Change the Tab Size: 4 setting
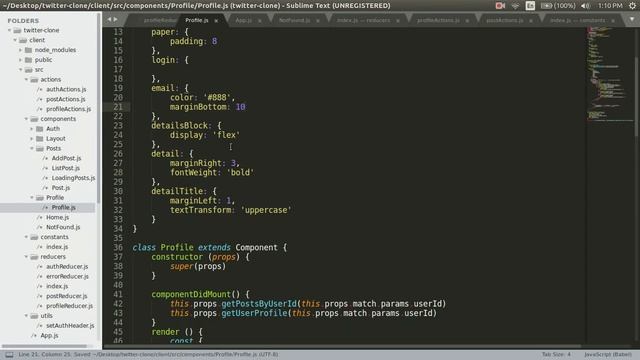This screenshot has height=360, width=640. click(556, 355)
